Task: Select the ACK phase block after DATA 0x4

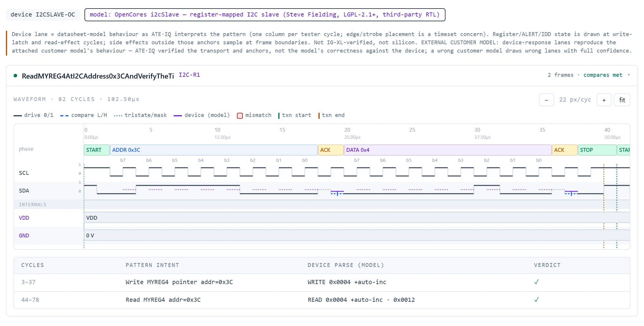Action: click(x=565, y=150)
